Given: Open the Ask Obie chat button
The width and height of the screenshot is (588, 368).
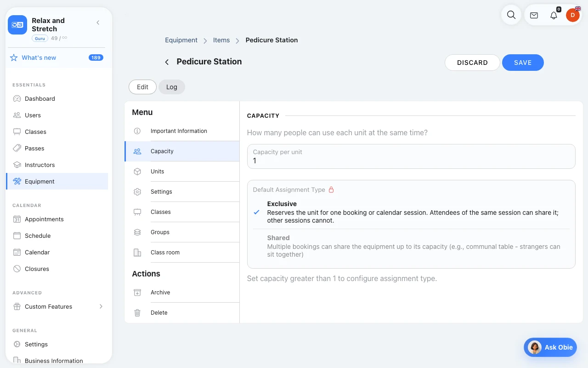Looking at the screenshot, I should (550, 347).
